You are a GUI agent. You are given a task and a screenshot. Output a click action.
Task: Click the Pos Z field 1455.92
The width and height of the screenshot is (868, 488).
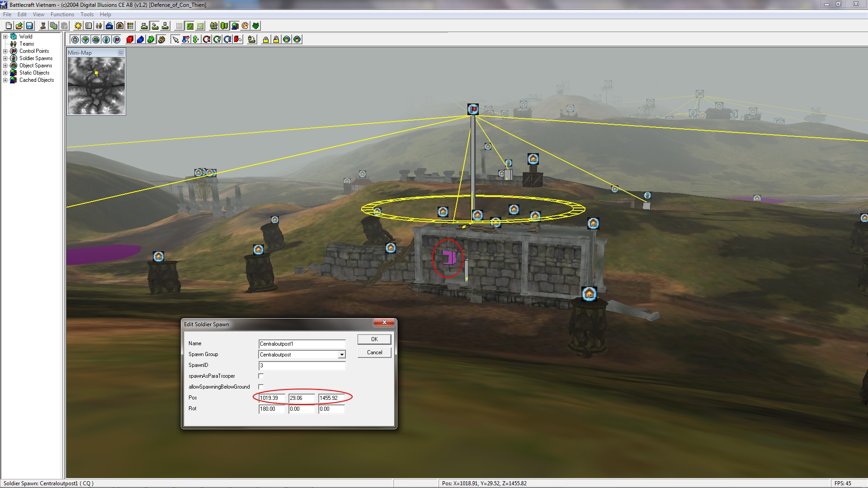coord(331,398)
